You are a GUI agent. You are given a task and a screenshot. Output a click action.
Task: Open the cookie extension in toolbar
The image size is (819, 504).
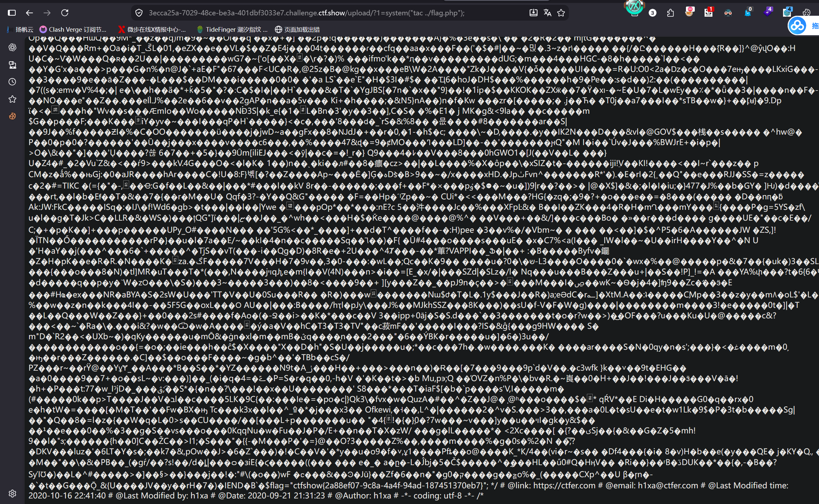[806, 13]
